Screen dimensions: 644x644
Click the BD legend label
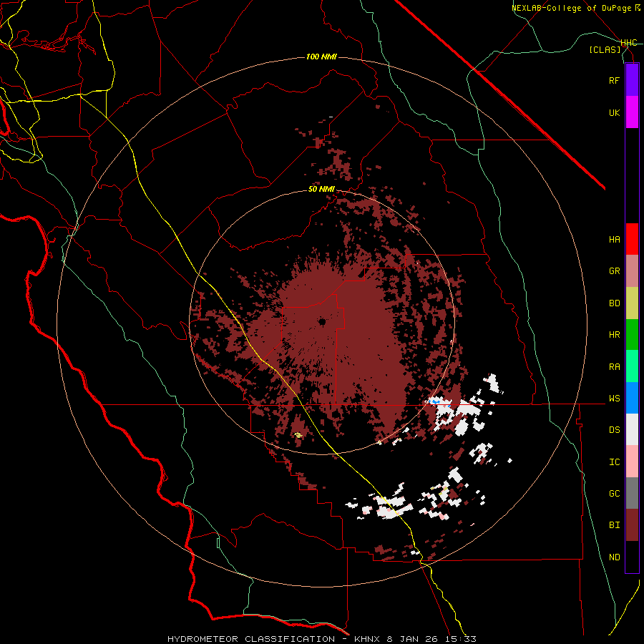click(x=614, y=303)
